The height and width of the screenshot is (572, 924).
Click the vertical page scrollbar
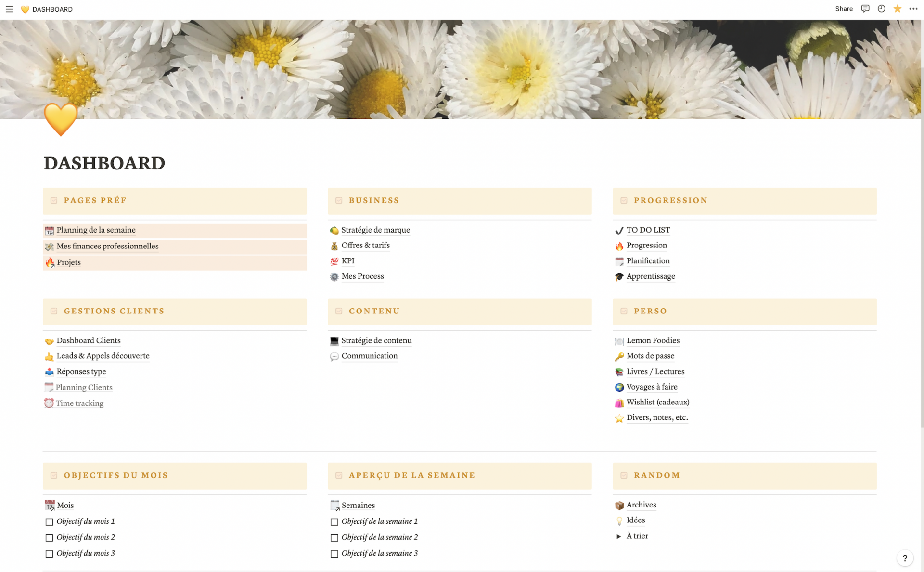(922, 241)
